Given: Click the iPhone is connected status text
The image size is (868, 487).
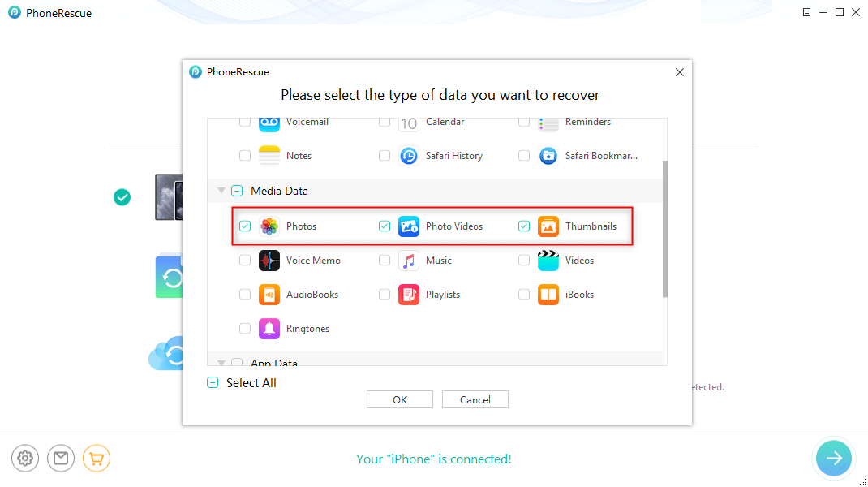Looking at the screenshot, I should [x=434, y=459].
